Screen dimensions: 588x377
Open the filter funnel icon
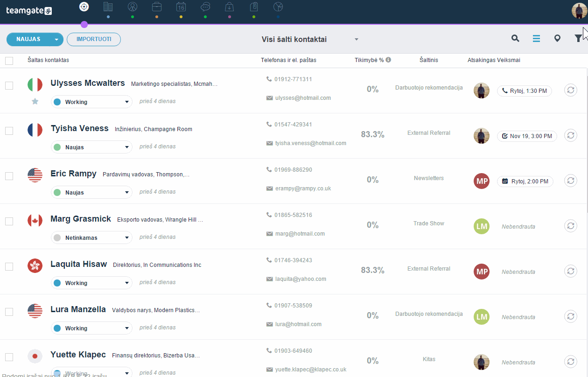[578, 39]
